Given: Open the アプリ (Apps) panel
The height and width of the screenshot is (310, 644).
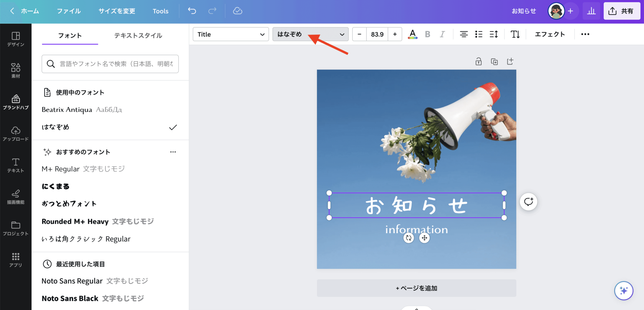Looking at the screenshot, I should point(16,259).
